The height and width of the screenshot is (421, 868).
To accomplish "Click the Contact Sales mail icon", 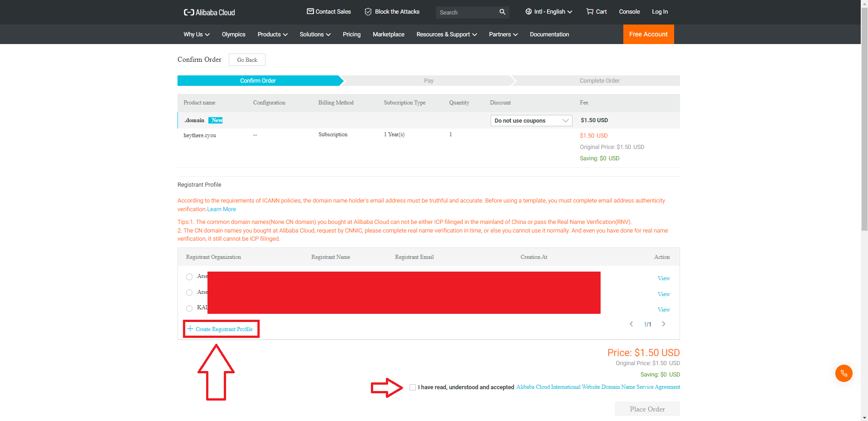I will [x=311, y=11].
